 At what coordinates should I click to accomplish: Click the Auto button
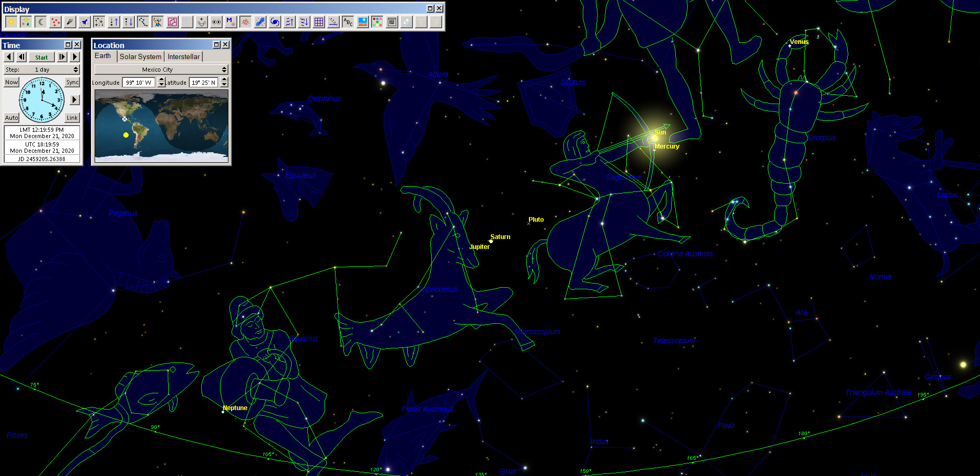[x=11, y=118]
